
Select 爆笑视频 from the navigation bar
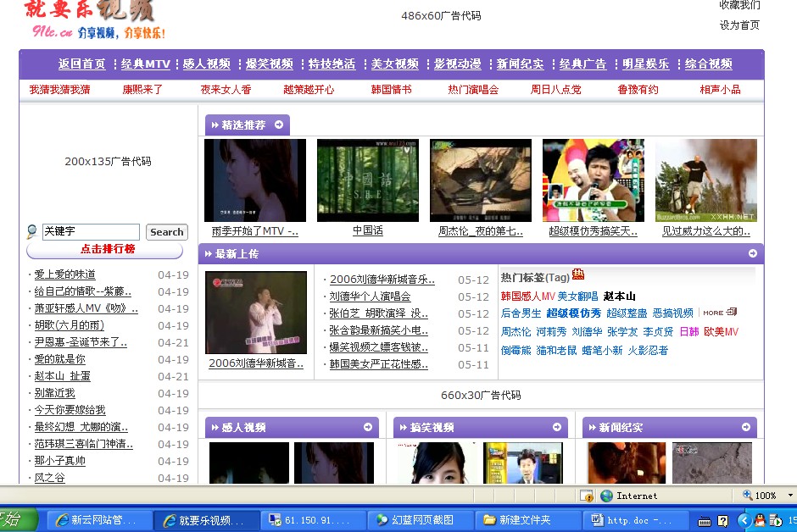[x=270, y=64]
